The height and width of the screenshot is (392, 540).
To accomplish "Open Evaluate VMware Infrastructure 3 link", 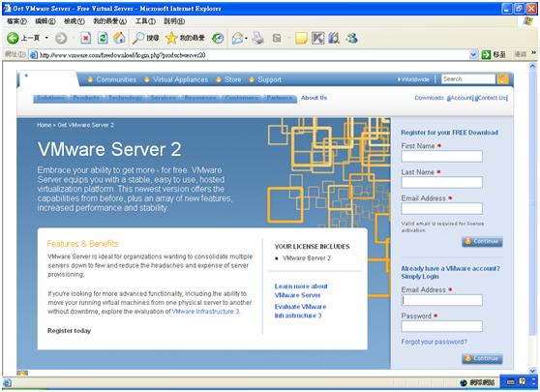I will pyautogui.click(x=300, y=311).
